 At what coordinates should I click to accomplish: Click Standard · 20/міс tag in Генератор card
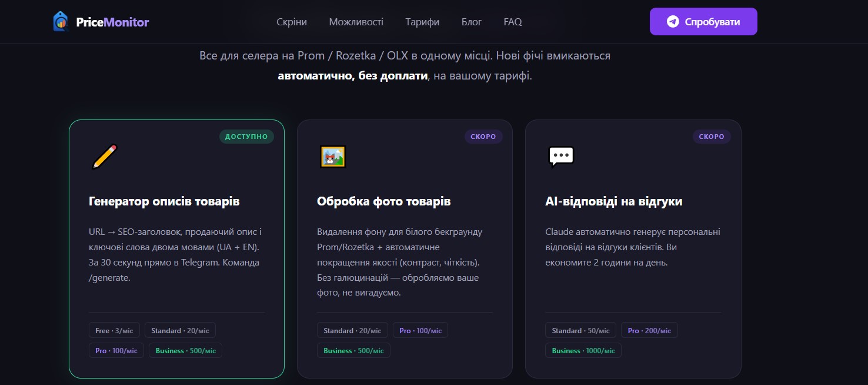pyautogui.click(x=180, y=331)
